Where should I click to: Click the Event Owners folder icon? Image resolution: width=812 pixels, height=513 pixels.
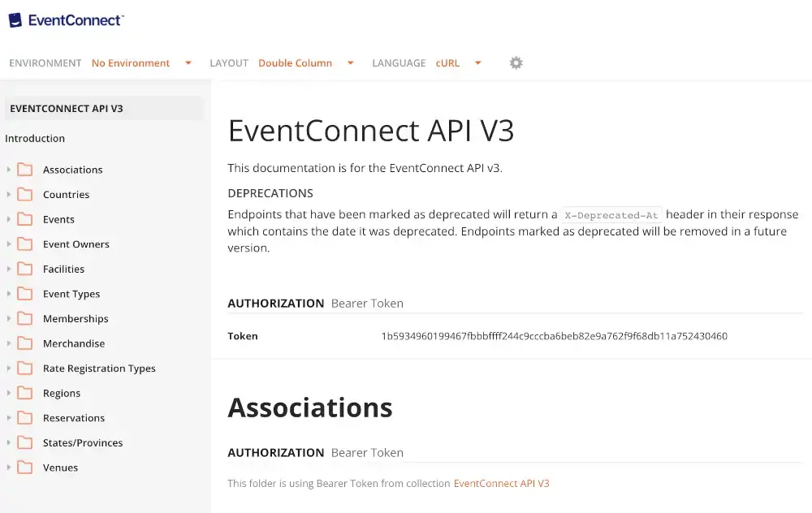click(25, 244)
